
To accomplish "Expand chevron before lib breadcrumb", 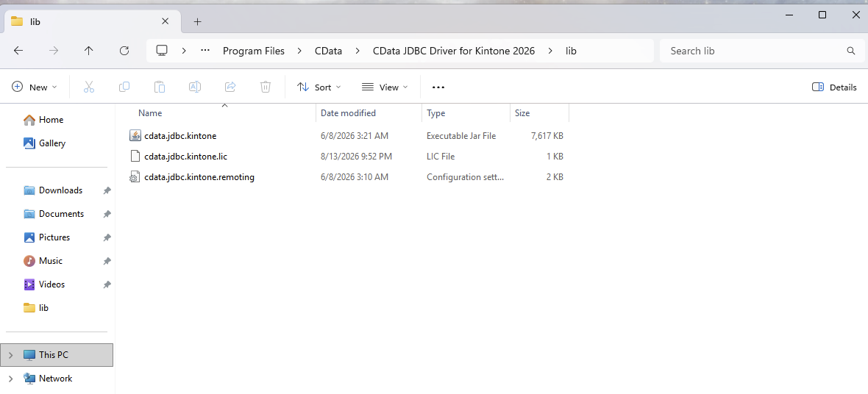I will pos(550,51).
